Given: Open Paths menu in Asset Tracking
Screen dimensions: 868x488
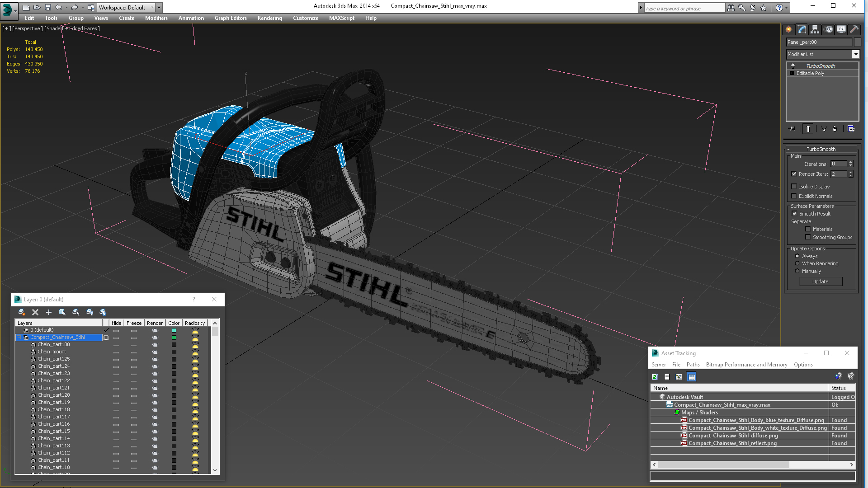Looking at the screenshot, I should click(x=693, y=365).
